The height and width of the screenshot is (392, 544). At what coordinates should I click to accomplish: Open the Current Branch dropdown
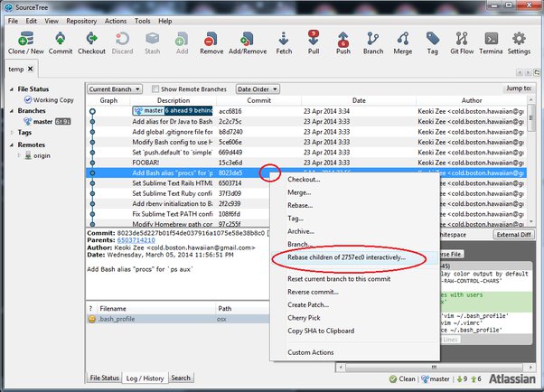coord(115,89)
